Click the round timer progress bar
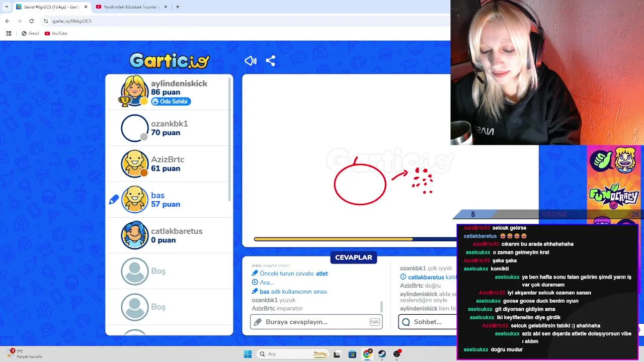Viewport: 644px width, 362px height. pyautogui.click(x=352, y=239)
